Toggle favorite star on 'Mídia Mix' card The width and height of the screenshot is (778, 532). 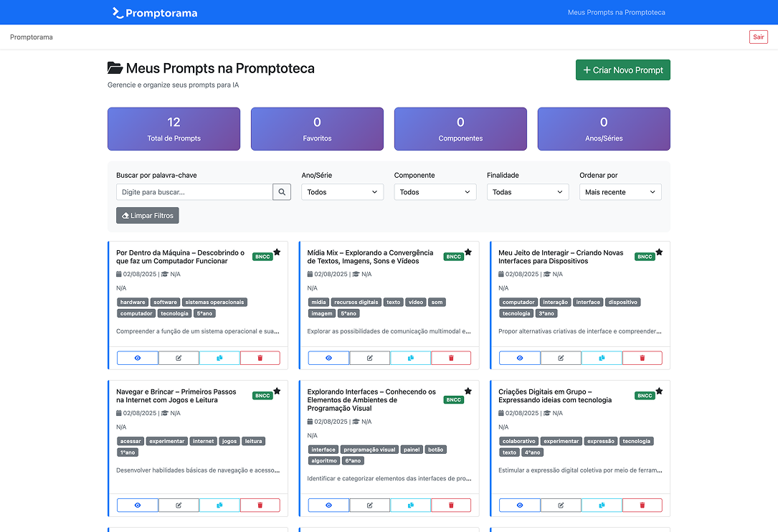click(468, 252)
